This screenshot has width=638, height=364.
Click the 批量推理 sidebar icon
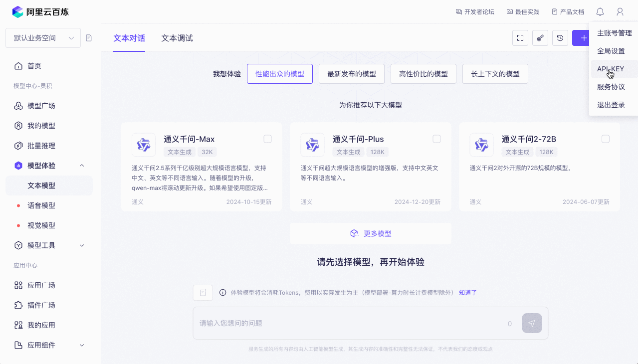18,146
